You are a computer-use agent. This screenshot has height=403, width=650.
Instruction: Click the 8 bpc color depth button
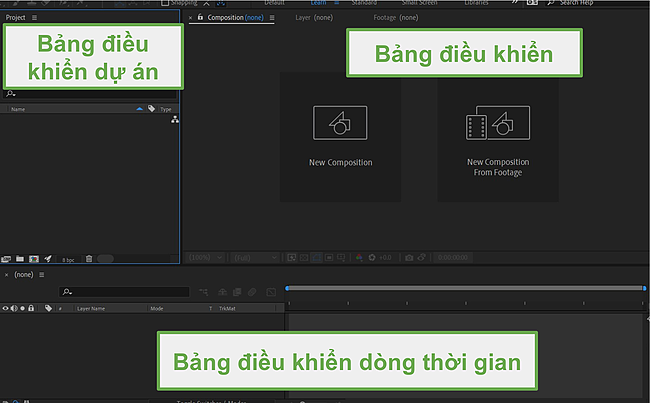[68, 260]
